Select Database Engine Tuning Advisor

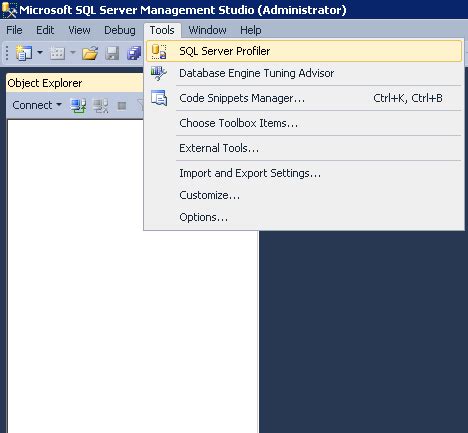click(304, 73)
